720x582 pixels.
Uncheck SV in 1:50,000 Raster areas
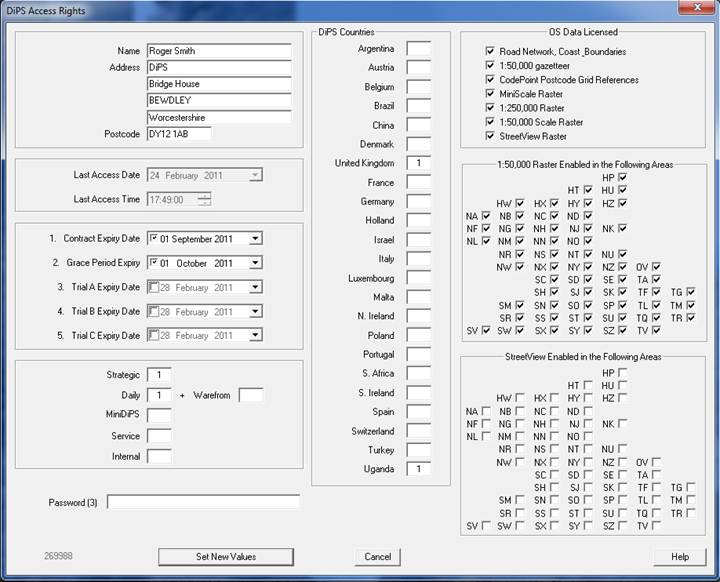coord(486,330)
